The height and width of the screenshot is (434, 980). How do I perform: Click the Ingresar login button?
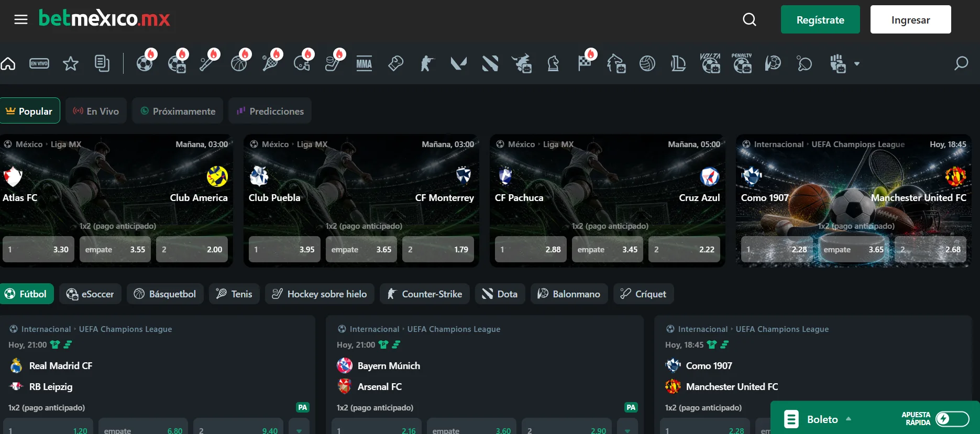coord(910,19)
